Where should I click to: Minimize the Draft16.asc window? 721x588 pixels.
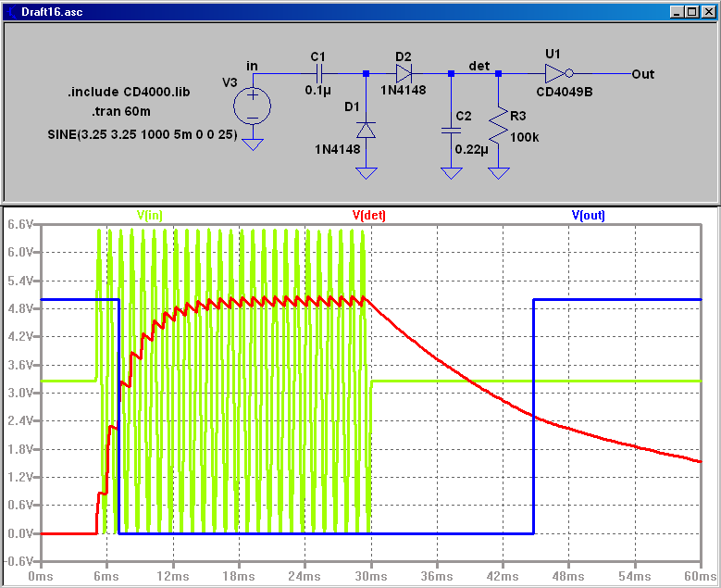click(x=677, y=12)
